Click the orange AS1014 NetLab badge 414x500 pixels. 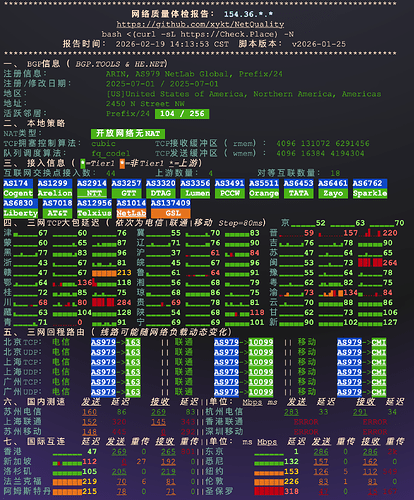click(131, 208)
